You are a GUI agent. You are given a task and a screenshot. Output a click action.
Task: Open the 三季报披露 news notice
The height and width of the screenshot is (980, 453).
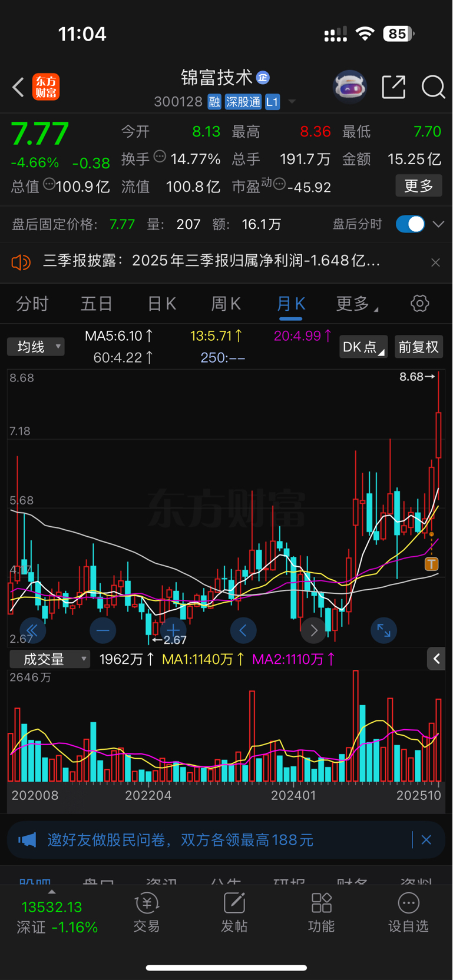[x=211, y=261]
